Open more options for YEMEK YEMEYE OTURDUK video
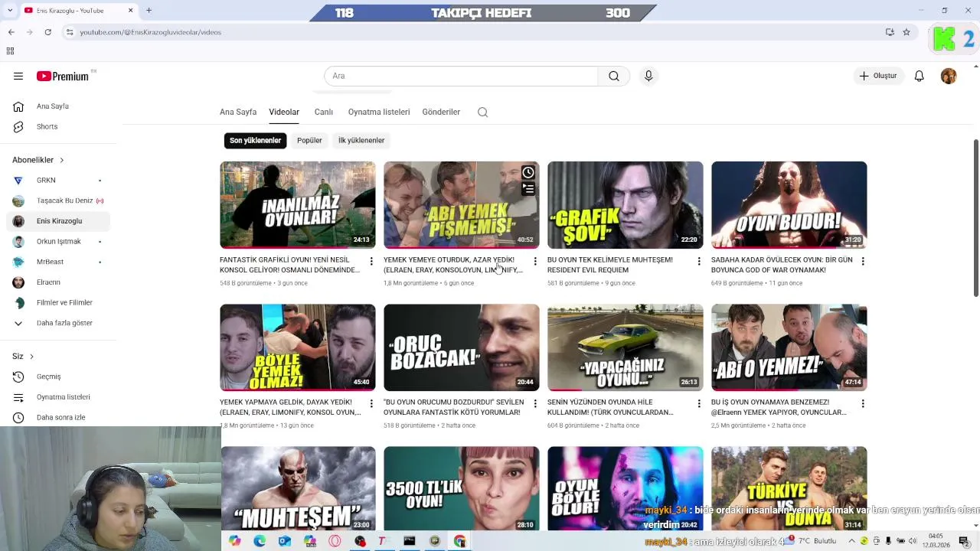This screenshot has height=551, width=980. 535,262
